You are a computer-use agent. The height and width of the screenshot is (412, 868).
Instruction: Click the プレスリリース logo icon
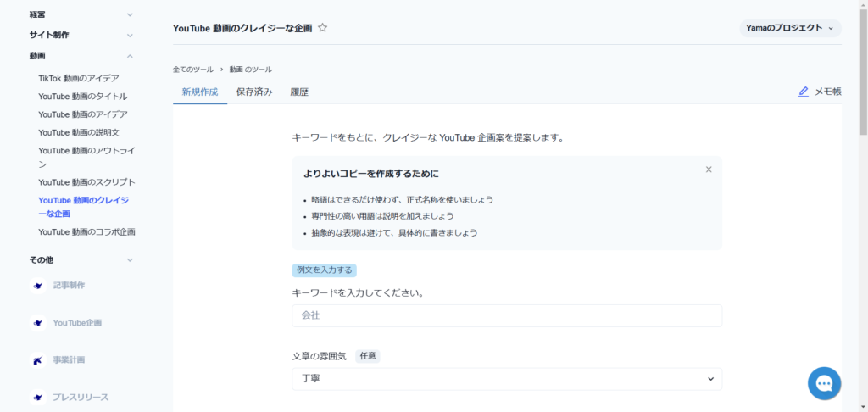click(x=37, y=398)
